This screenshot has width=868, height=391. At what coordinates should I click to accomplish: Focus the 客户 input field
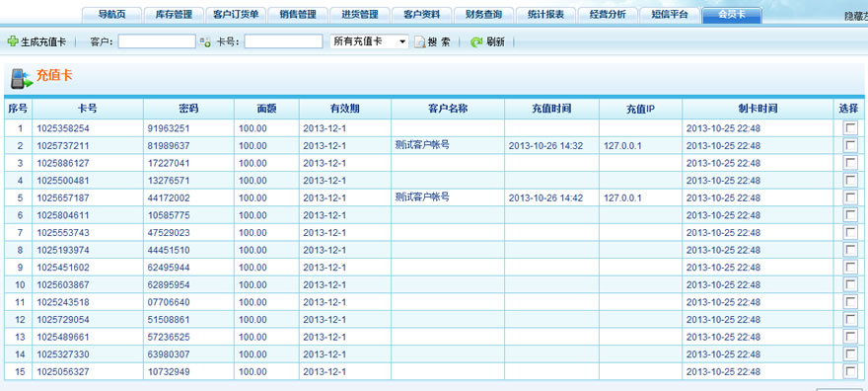click(x=157, y=41)
